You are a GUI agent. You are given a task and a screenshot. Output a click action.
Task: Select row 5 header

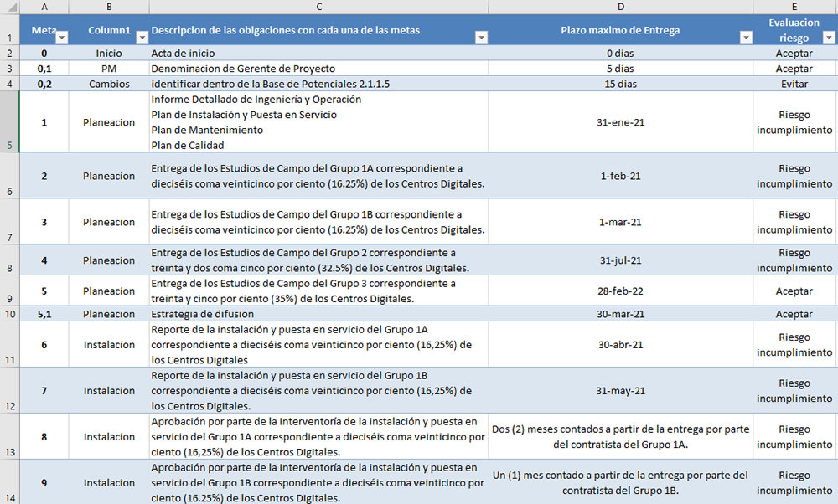(x=9, y=121)
